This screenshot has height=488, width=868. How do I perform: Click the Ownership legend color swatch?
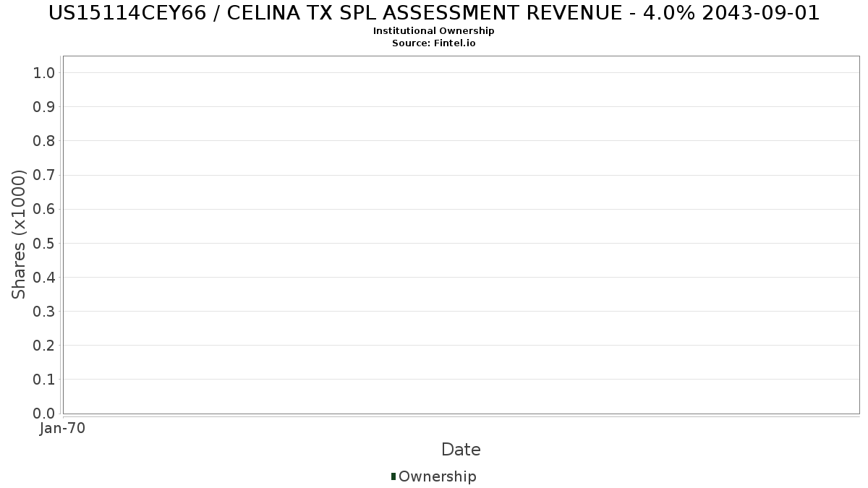tap(393, 476)
